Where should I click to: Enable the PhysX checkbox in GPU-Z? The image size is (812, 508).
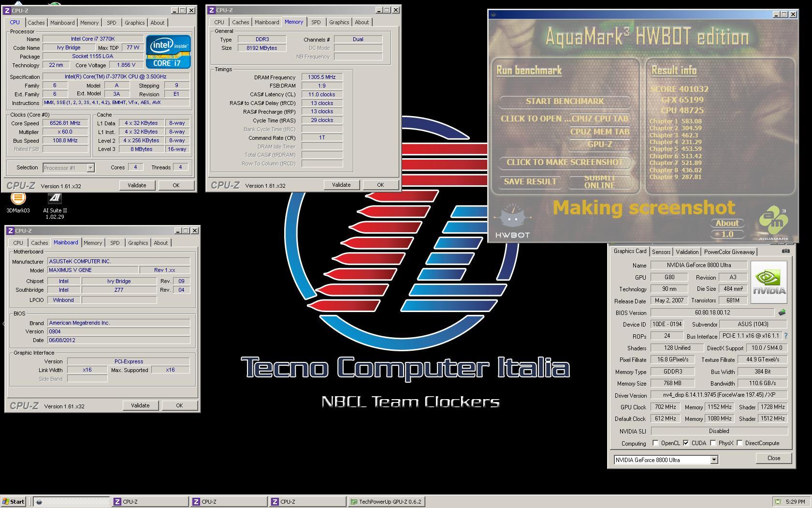713,443
